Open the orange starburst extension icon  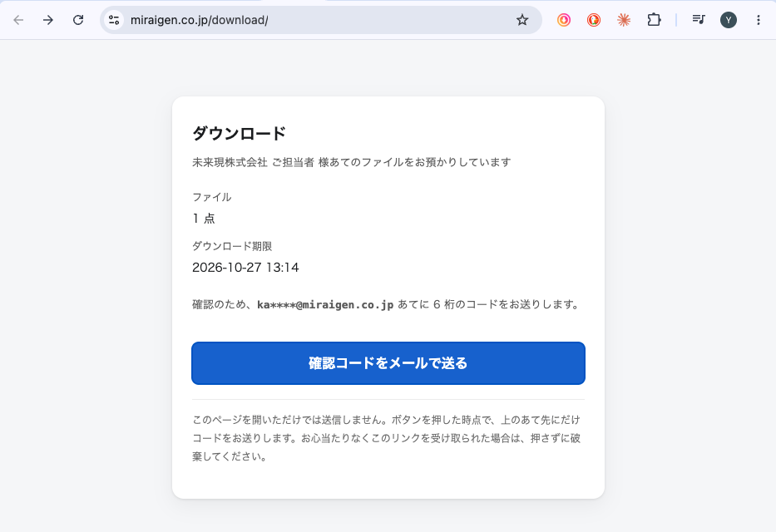pos(624,20)
